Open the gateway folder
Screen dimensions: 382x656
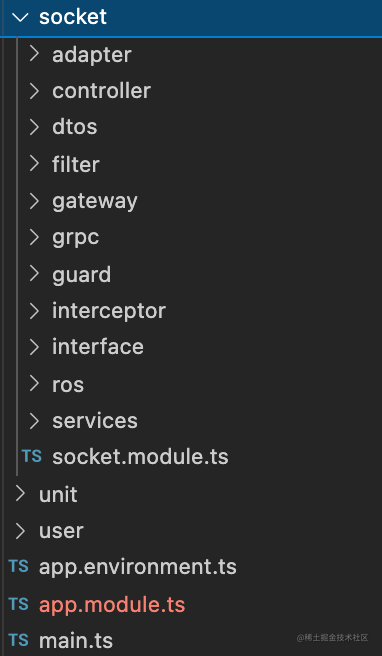pos(191,201)
